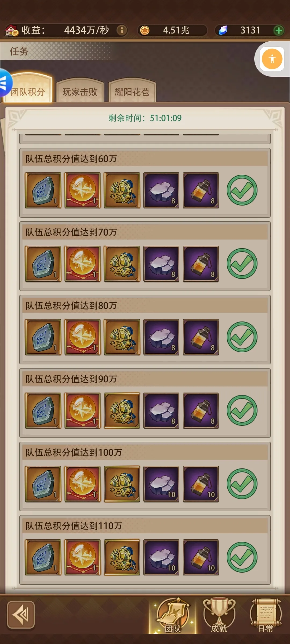This screenshot has height=644, width=290.
Task: Tap the gold coin balance 4.51兆
Action: [172, 30]
